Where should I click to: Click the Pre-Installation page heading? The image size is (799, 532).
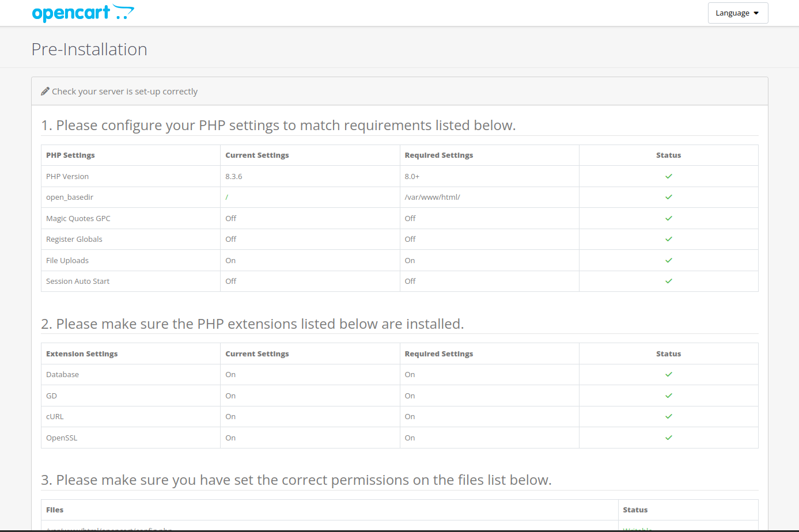[x=89, y=50]
